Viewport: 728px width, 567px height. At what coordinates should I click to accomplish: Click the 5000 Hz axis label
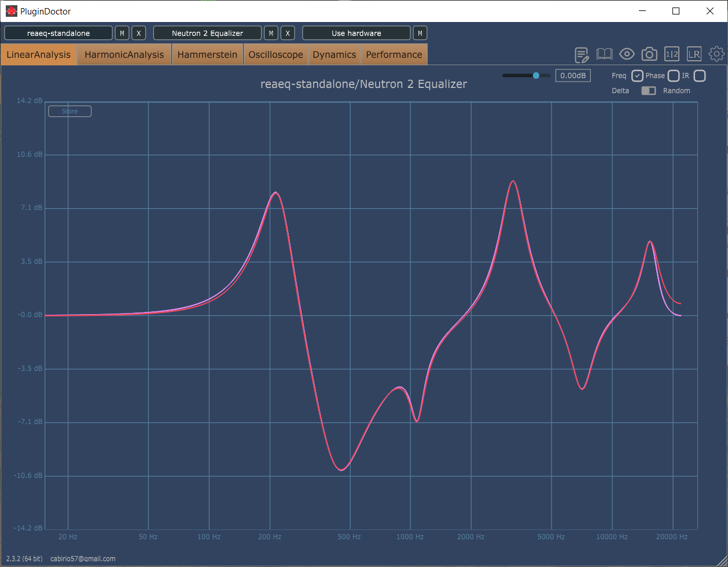point(551,537)
